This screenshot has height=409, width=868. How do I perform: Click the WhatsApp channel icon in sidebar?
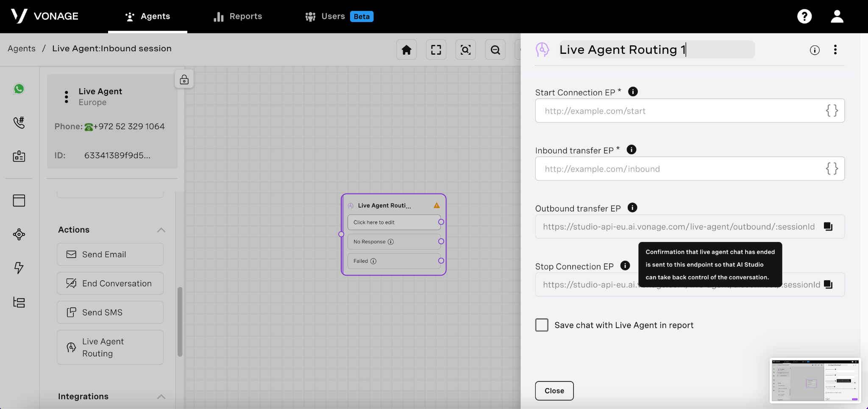coord(19,89)
